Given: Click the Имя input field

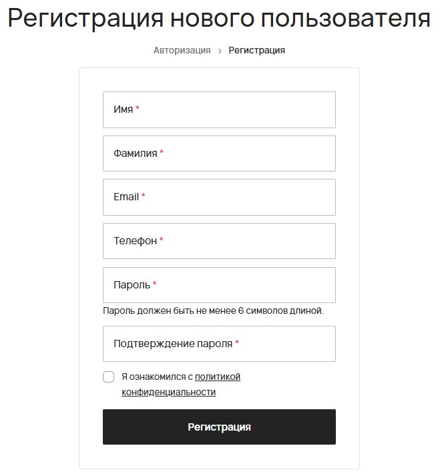Looking at the screenshot, I should point(219,109).
